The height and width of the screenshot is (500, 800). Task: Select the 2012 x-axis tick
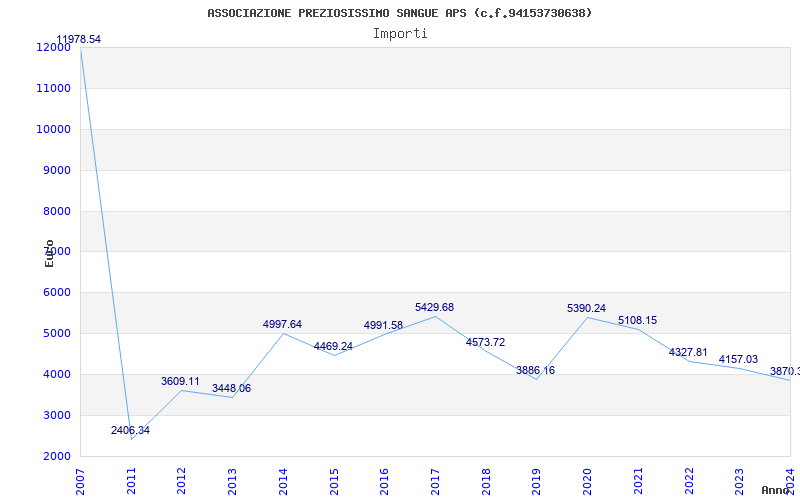click(182, 482)
